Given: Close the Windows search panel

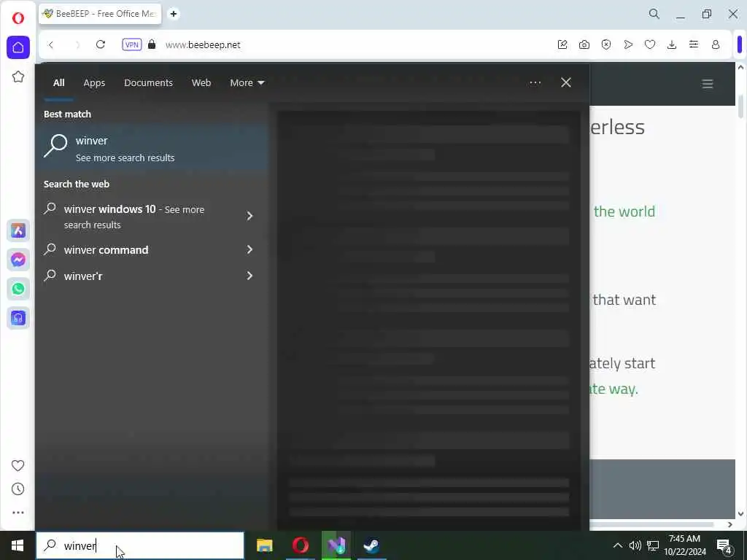Looking at the screenshot, I should (566, 83).
